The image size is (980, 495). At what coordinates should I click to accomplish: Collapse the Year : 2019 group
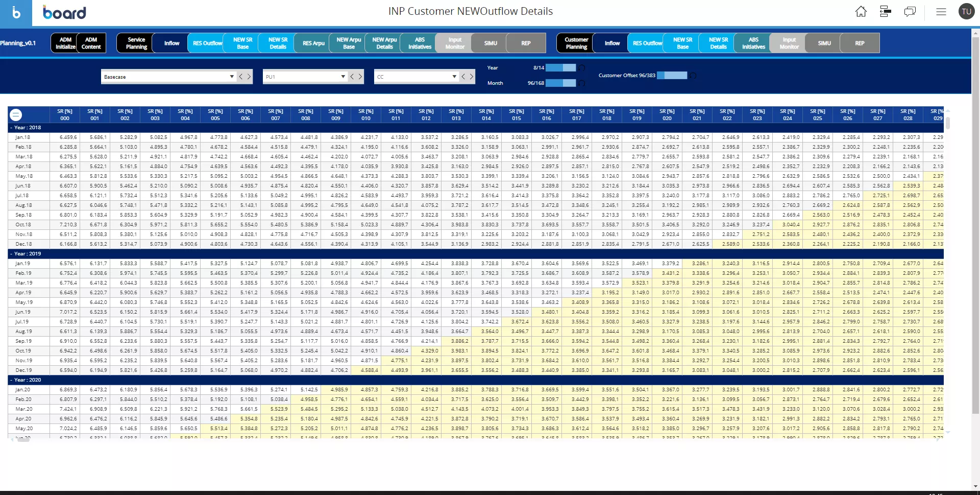[11, 254]
